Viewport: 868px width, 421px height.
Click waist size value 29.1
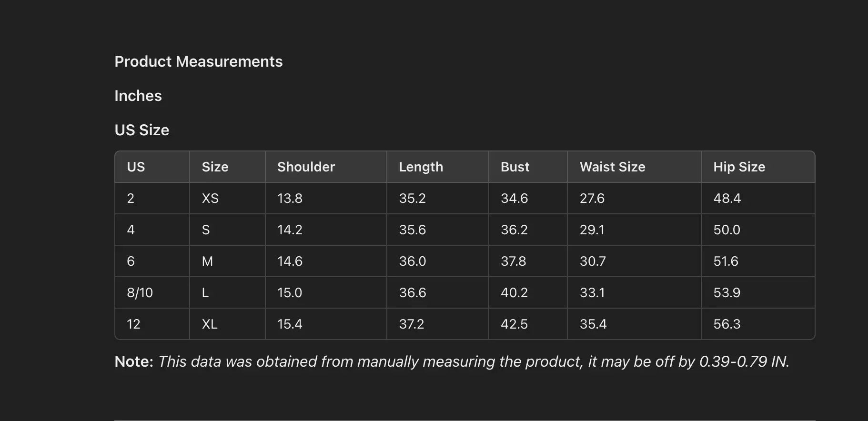coord(592,230)
